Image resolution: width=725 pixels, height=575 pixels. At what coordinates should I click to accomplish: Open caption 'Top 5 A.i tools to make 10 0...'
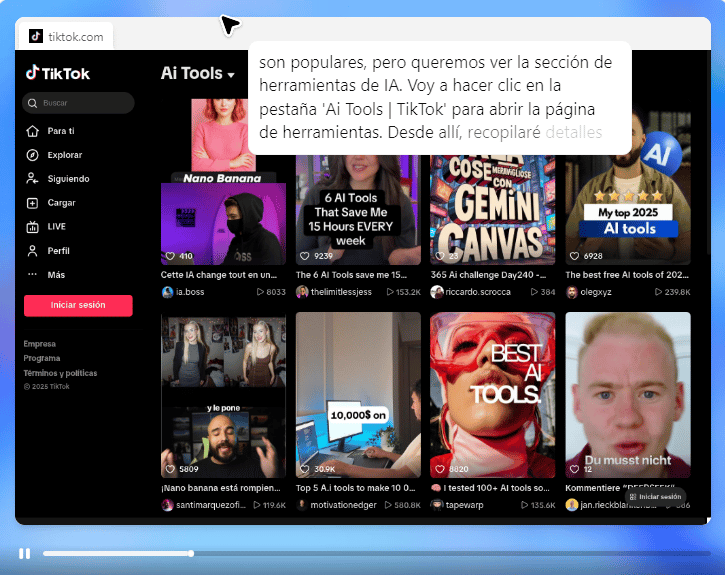tap(356, 488)
